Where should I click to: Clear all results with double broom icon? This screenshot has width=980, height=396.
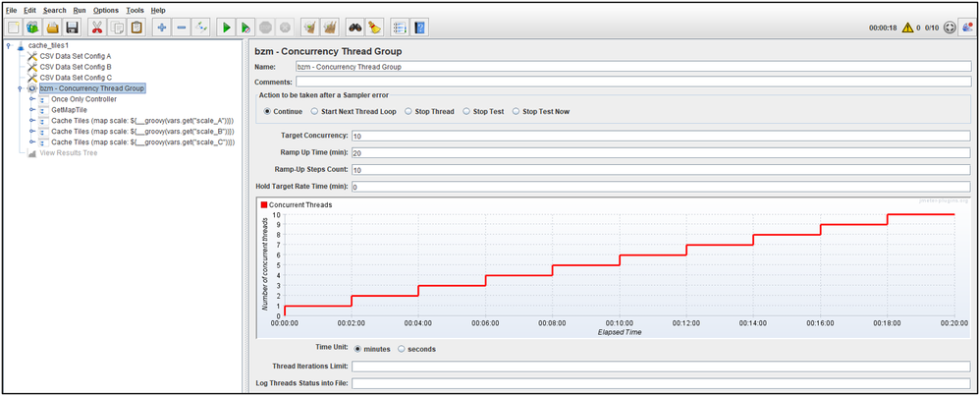point(329,28)
